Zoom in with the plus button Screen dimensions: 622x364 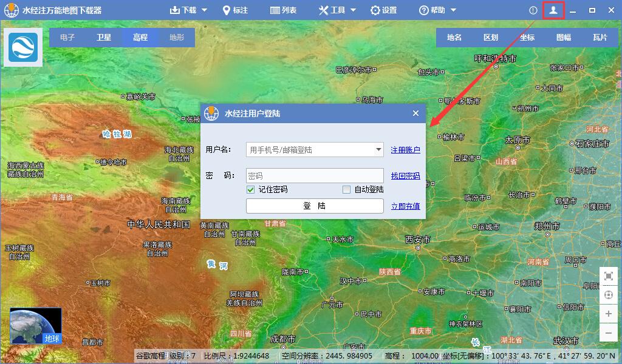(x=609, y=314)
